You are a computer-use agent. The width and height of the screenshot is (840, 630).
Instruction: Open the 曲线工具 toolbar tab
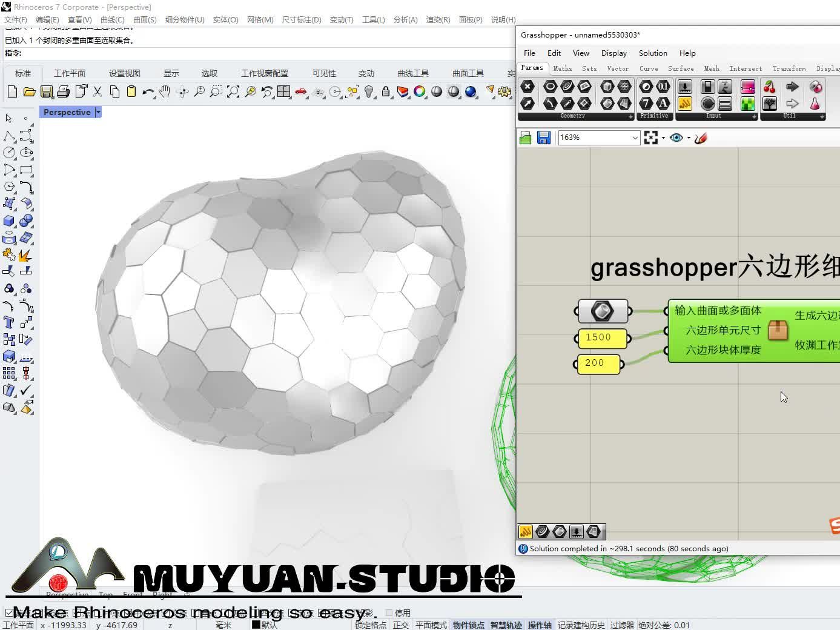[413, 73]
